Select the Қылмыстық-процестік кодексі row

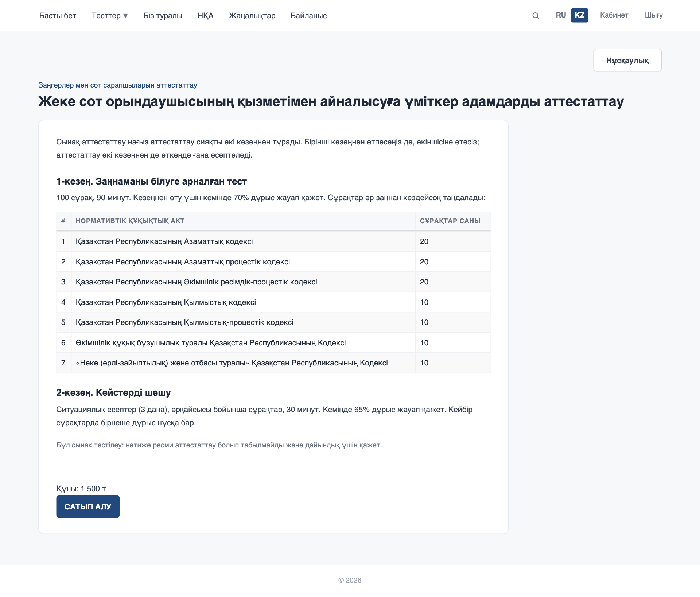pyautogui.click(x=273, y=322)
